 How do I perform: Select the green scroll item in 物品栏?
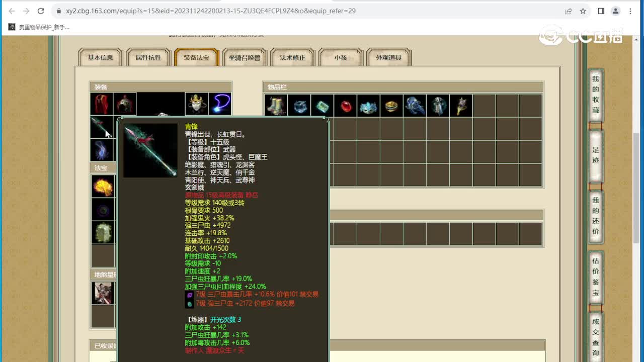pyautogui.click(x=322, y=106)
